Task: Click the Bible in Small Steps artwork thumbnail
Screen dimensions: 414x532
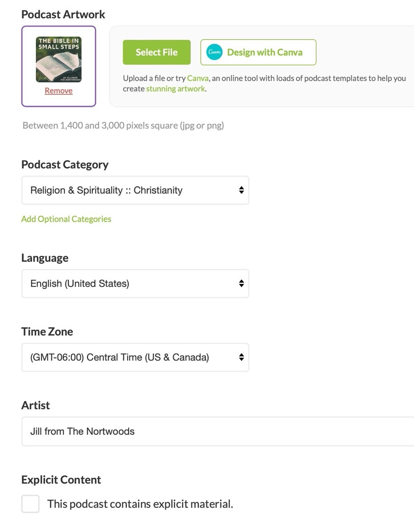Action: tap(59, 59)
